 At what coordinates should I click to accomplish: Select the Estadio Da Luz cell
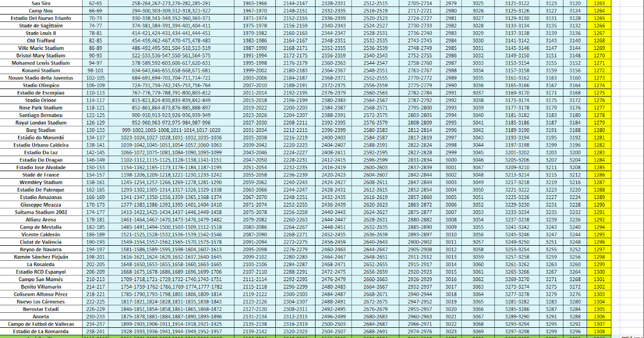(41, 152)
